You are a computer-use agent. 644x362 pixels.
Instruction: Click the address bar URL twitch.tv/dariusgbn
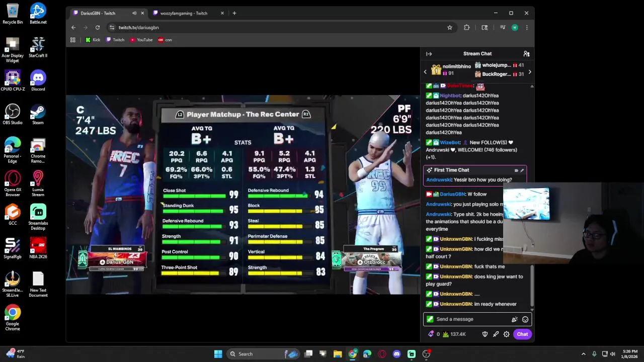(x=138, y=28)
